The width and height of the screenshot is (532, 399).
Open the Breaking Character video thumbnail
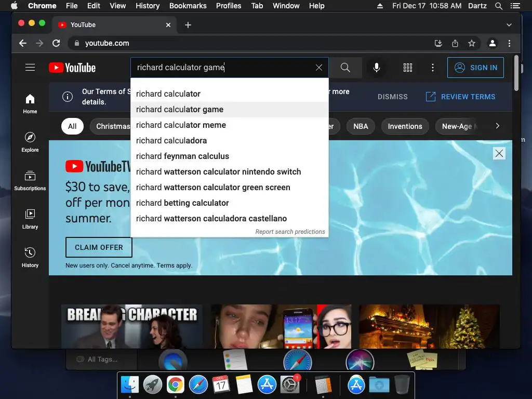click(x=132, y=326)
